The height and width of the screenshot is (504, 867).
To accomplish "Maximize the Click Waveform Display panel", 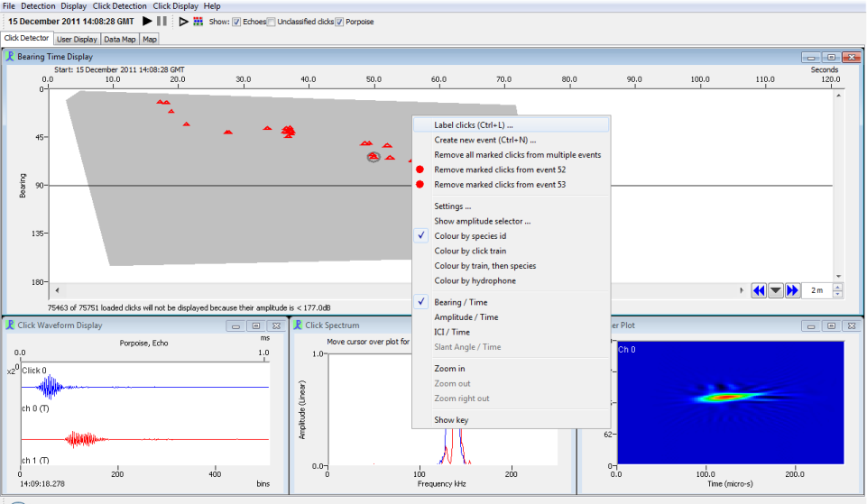I will [x=256, y=326].
